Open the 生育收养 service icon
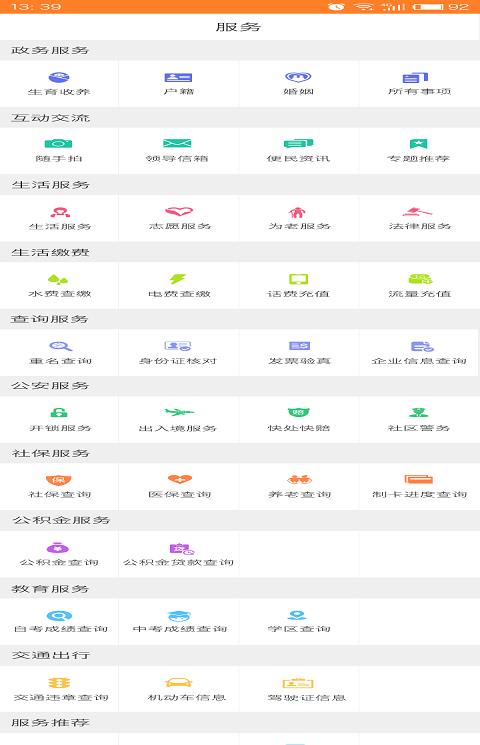This screenshot has width=480, height=745. point(59,77)
